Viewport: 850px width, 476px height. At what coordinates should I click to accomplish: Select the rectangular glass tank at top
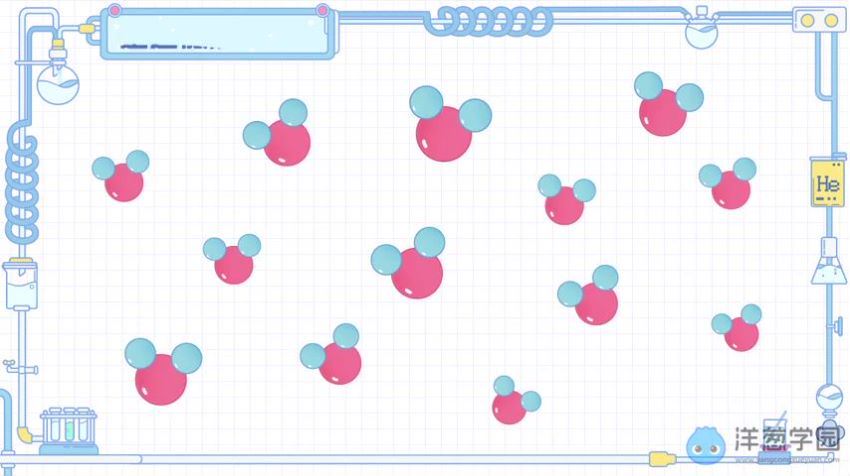[217, 34]
